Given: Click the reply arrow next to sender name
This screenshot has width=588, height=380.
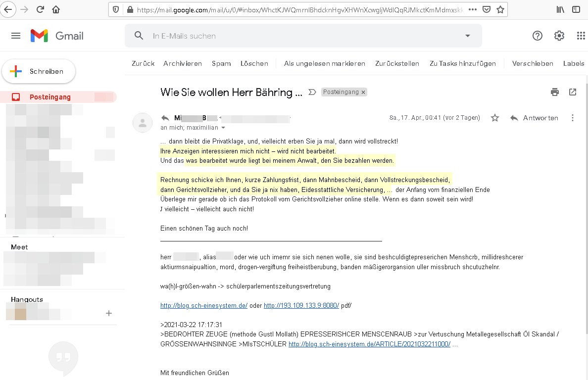Looking at the screenshot, I should pyautogui.click(x=165, y=118).
